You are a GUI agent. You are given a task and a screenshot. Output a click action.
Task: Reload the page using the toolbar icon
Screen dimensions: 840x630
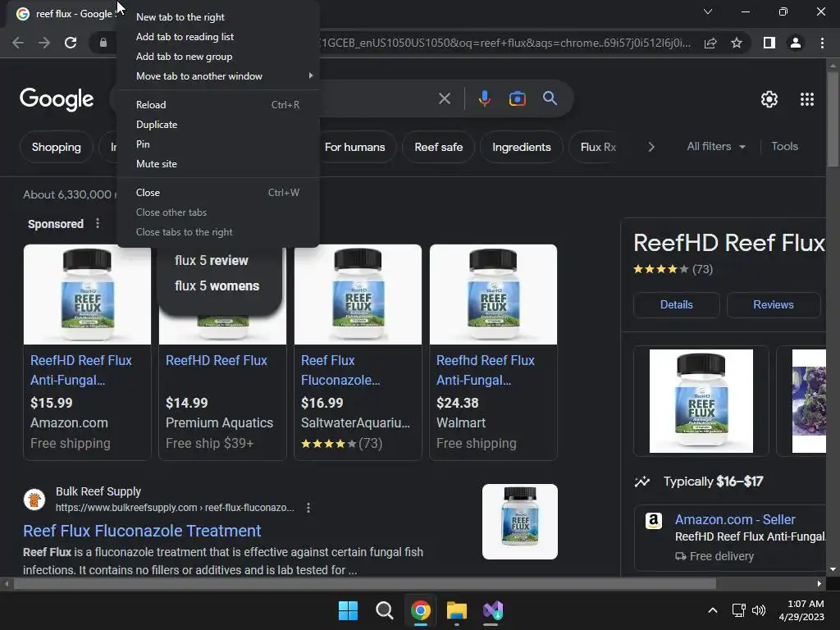[71, 43]
